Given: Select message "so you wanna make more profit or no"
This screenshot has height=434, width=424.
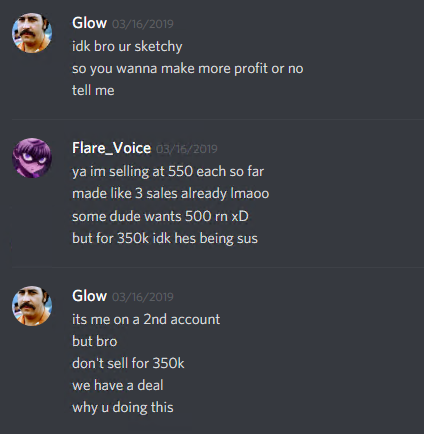Looking at the screenshot, I should 188,69.
